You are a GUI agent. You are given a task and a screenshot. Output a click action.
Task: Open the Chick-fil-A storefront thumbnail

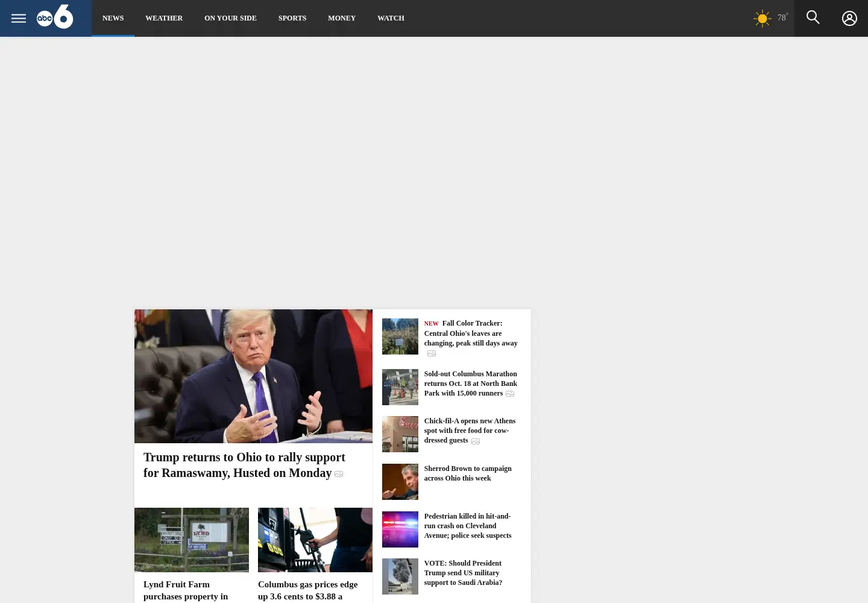(x=400, y=434)
